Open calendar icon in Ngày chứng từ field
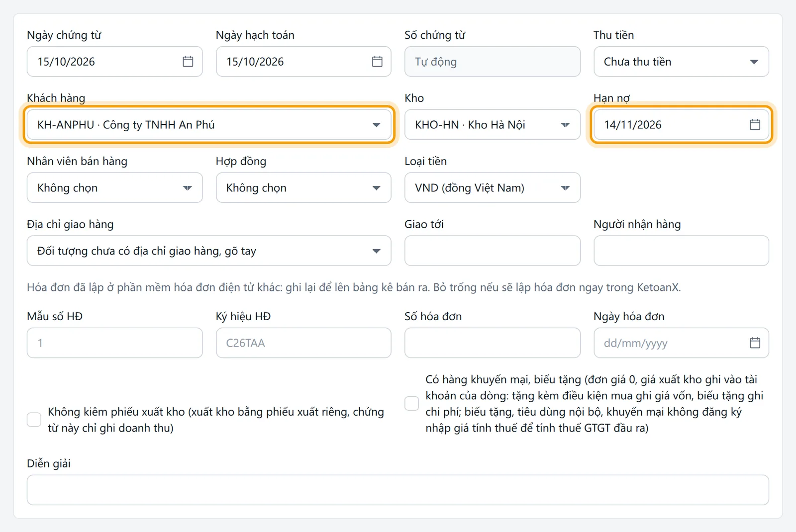 point(188,62)
